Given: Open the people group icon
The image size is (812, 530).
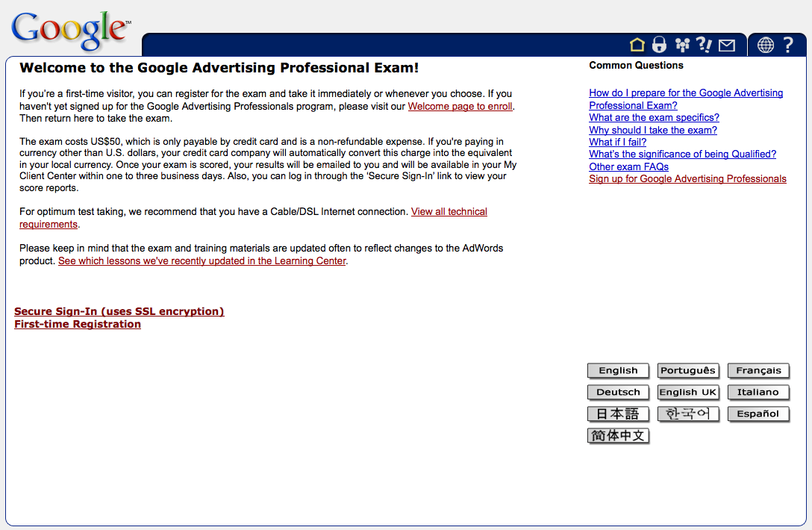Looking at the screenshot, I should point(682,45).
